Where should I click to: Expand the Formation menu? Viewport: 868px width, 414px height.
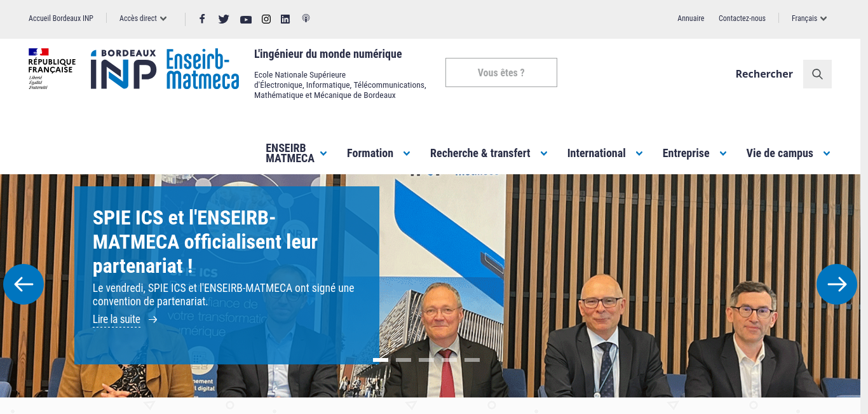pos(378,153)
